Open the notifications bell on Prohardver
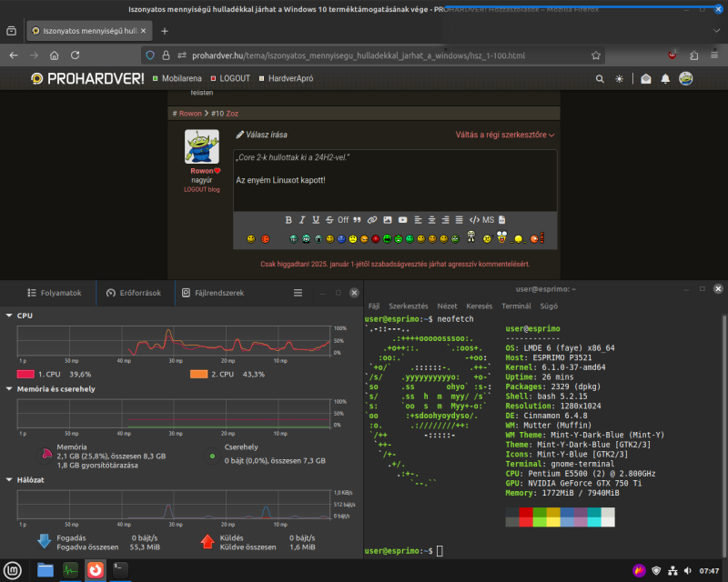This screenshot has width=728, height=582. pyautogui.click(x=665, y=79)
